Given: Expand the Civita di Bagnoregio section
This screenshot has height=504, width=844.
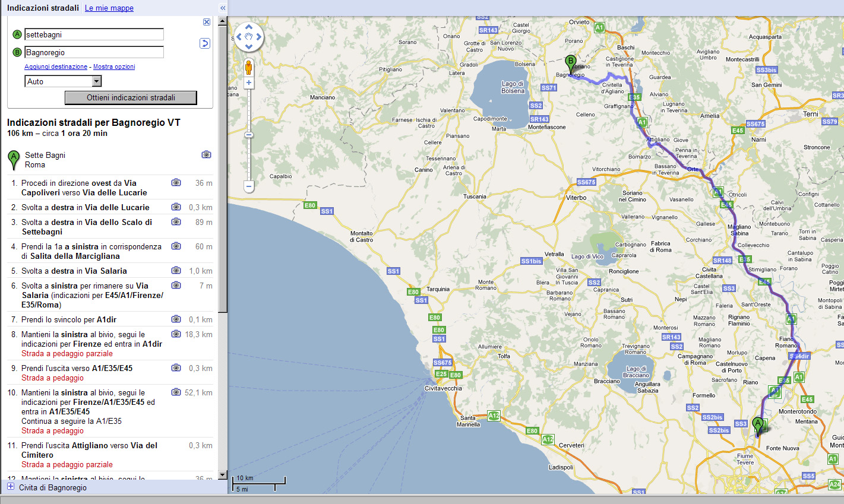Looking at the screenshot, I should point(10,487).
